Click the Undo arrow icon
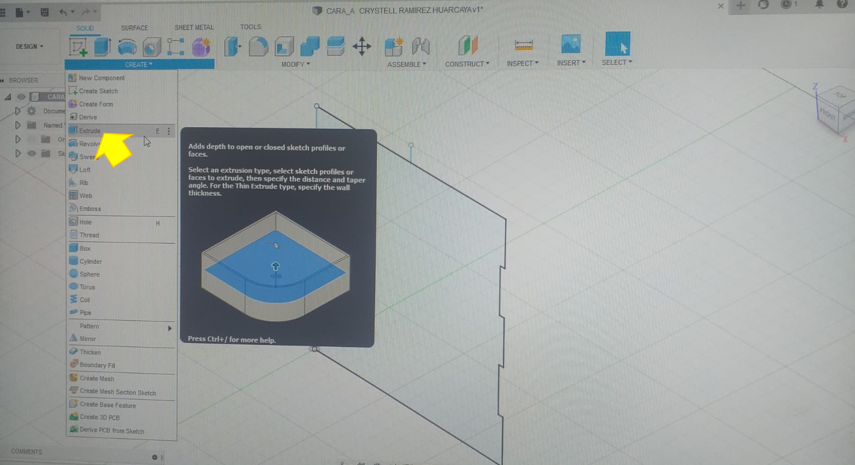Image resolution: width=855 pixels, height=465 pixels. coord(64,12)
